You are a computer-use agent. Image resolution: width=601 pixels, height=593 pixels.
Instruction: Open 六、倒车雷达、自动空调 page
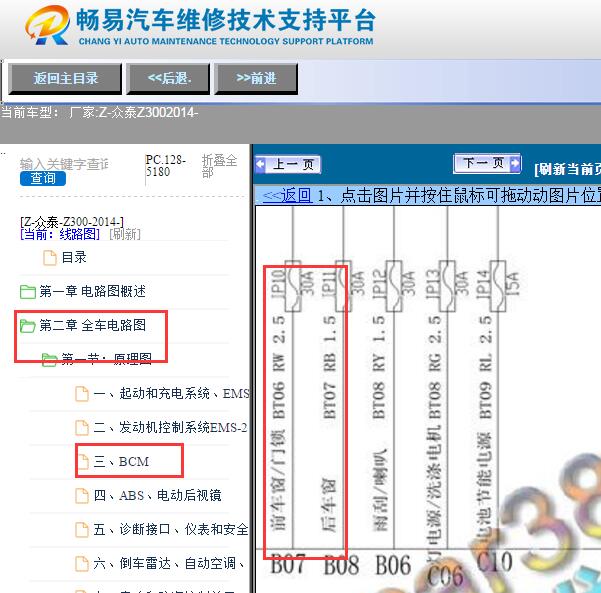click(169, 563)
